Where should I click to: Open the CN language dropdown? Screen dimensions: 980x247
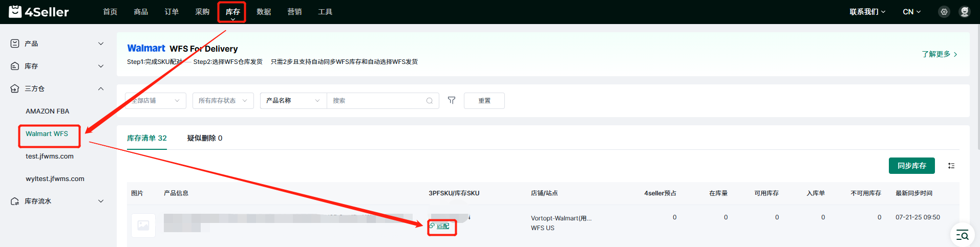pyautogui.click(x=912, y=12)
